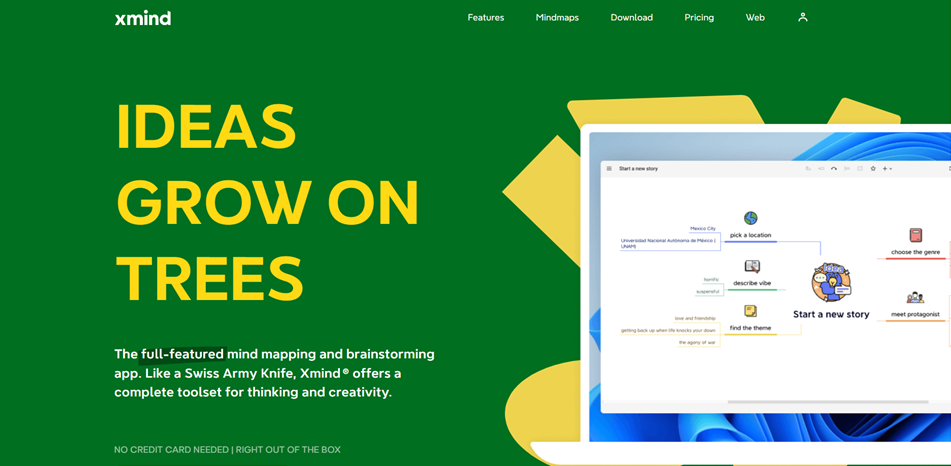The height and width of the screenshot is (466, 951).
Task: Select the 'find the theme' topic
Action: click(750, 328)
